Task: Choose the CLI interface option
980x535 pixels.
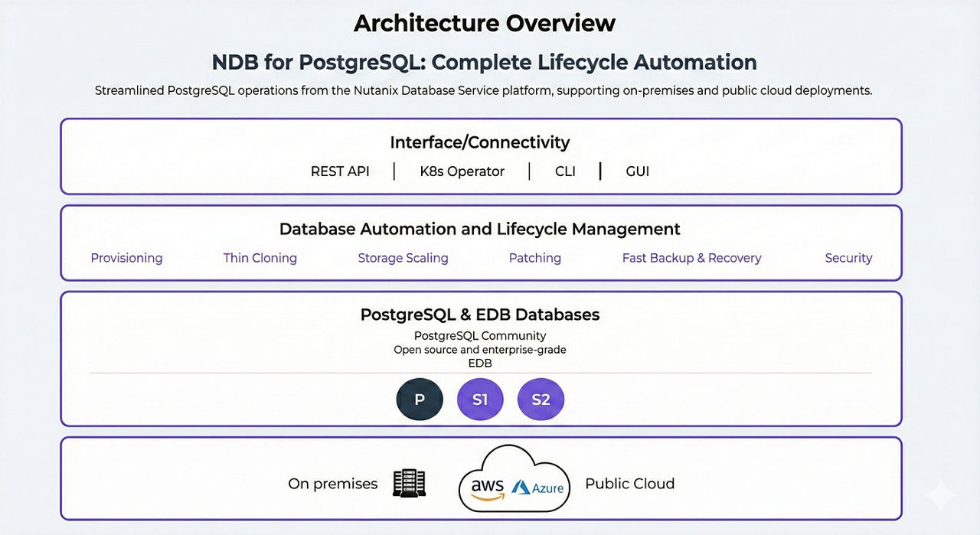Action: (565, 171)
